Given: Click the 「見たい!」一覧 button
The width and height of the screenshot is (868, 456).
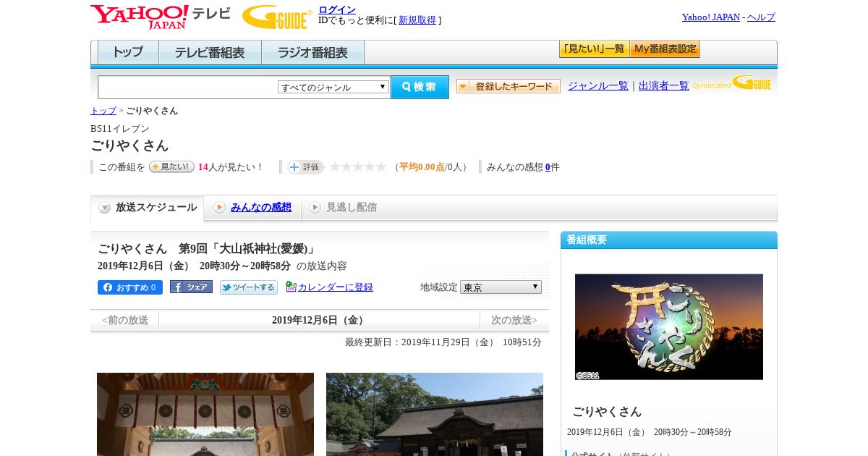Looking at the screenshot, I should click(595, 49).
